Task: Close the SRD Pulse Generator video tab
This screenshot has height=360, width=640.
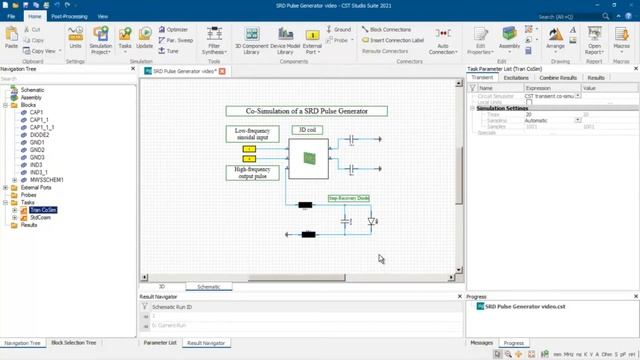Action: [222, 71]
